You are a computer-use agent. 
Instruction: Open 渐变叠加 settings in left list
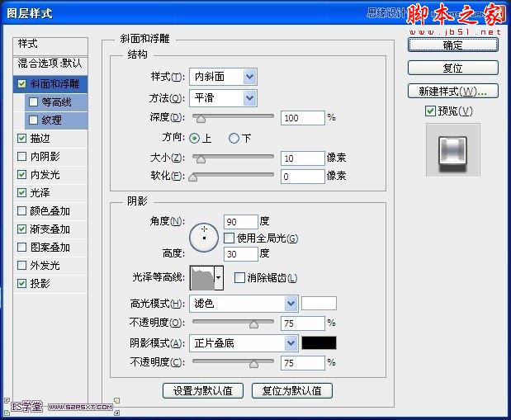click(x=50, y=229)
